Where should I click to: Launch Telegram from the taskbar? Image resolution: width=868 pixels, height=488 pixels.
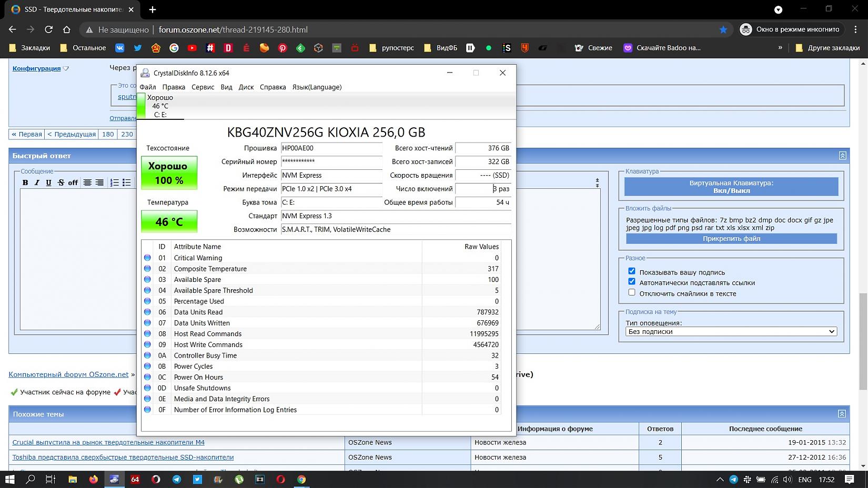point(177,479)
